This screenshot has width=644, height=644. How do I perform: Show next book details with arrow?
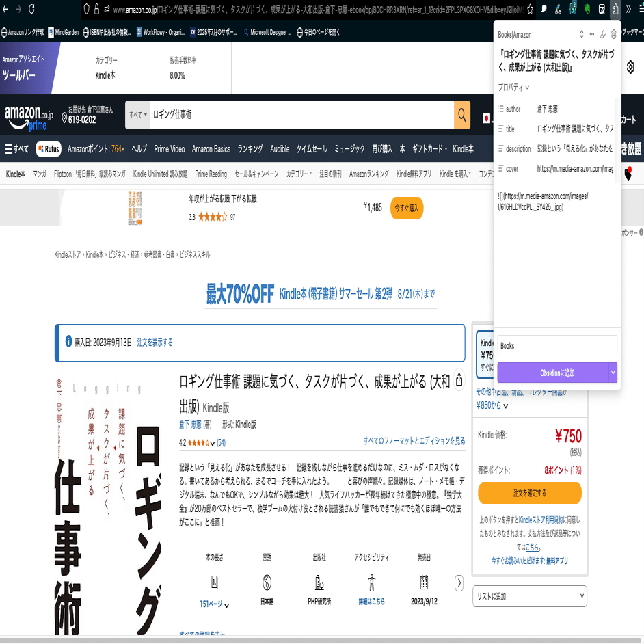pyautogui.click(x=459, y=582)
